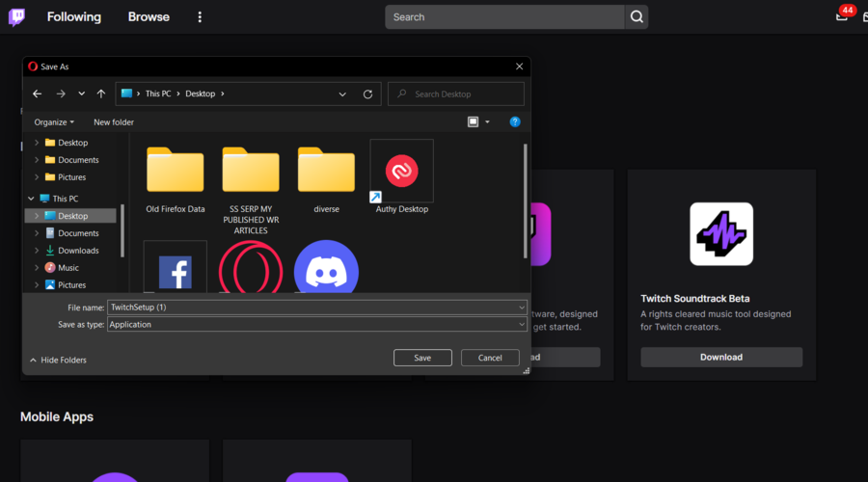
Task: Select the Authy Desktop shortcut
Action: coord(402,177)
